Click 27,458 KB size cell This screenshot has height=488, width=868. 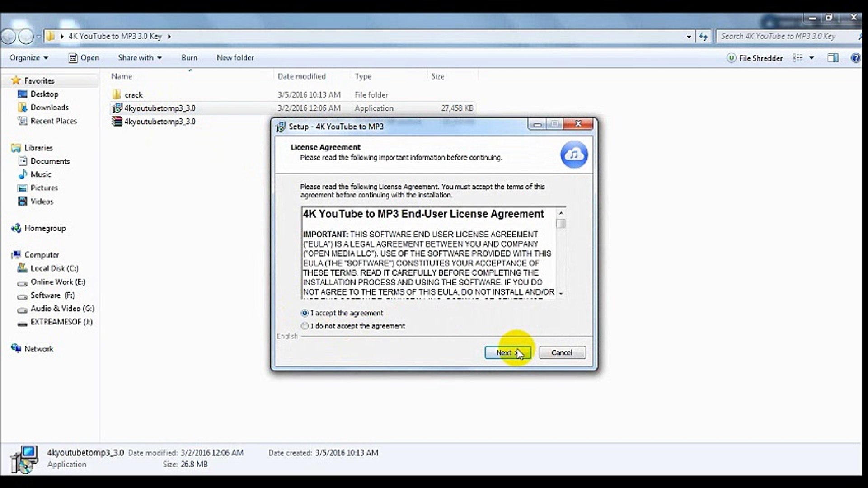coord(457,108)
